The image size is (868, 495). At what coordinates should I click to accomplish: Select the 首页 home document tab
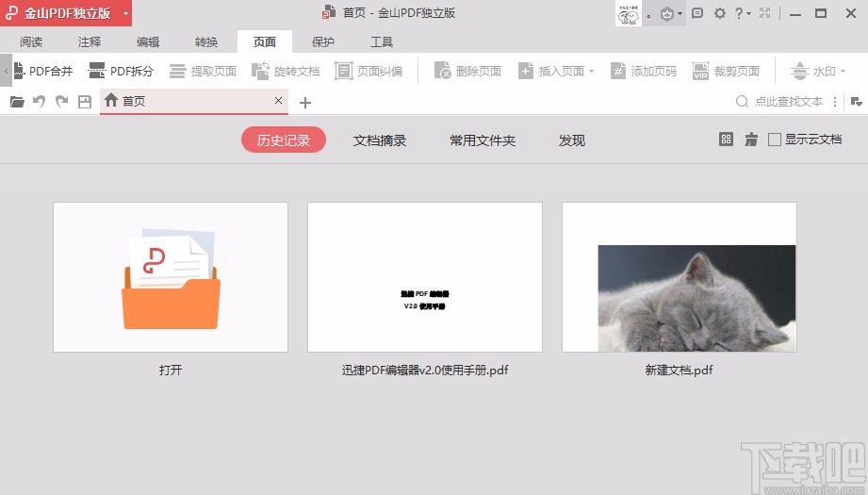(x=194, y=101)
